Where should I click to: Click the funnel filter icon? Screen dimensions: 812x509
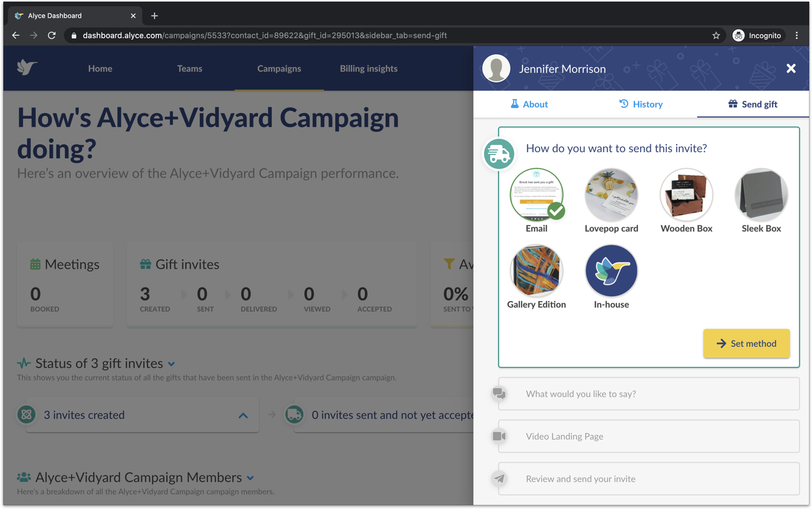point(449,263)
